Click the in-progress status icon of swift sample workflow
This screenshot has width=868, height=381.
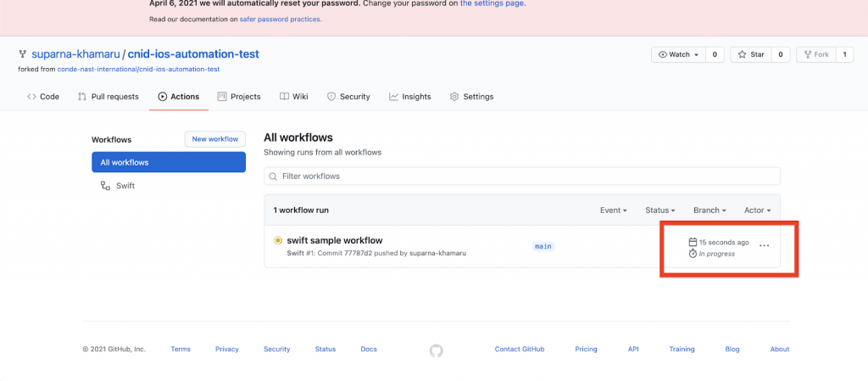point(278,241)
